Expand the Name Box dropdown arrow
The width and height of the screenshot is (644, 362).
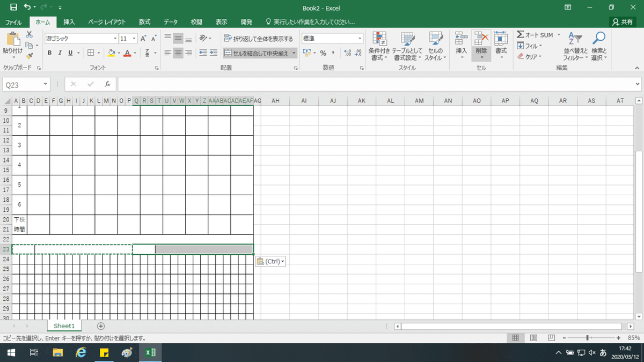pyautogui.click(x=46, y=84)
